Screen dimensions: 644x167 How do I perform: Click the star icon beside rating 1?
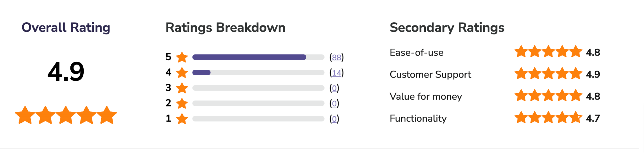[182, 119]
